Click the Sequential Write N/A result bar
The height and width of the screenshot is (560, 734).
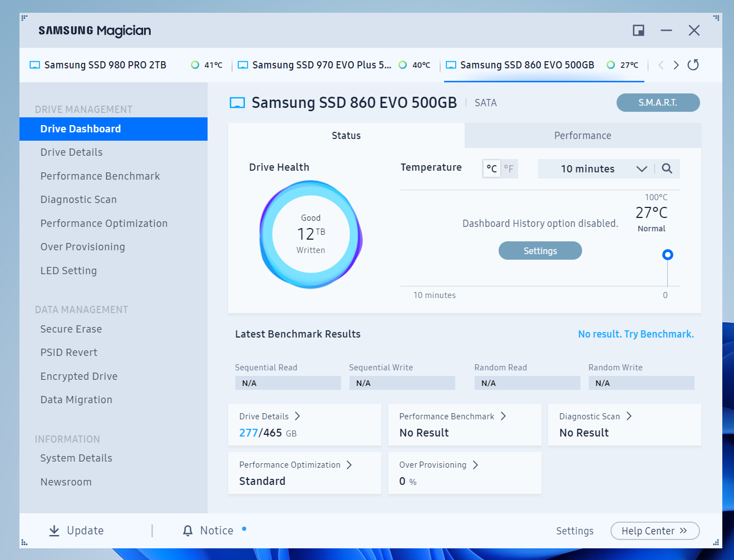tap(402, 383)
